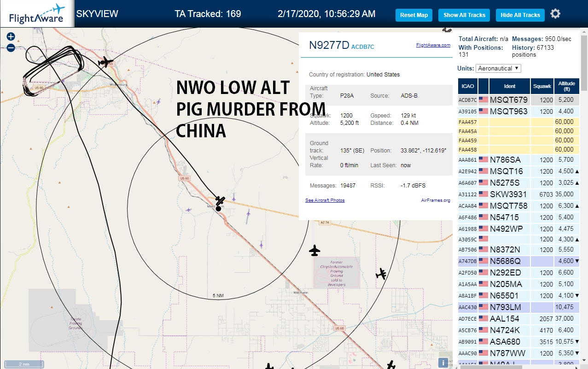
Task: Select FAA457 row in aircraft table
Action: 519,122
